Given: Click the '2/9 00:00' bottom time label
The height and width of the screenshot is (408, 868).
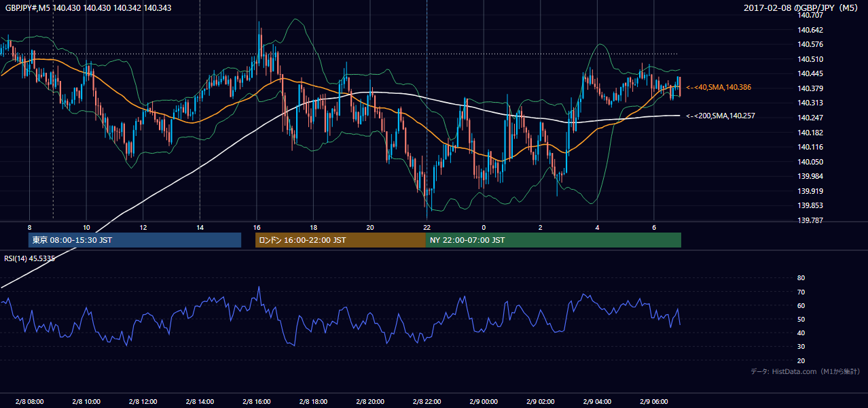Looking at the screenshot, I should pyautogui.click(x=484, y=402).
